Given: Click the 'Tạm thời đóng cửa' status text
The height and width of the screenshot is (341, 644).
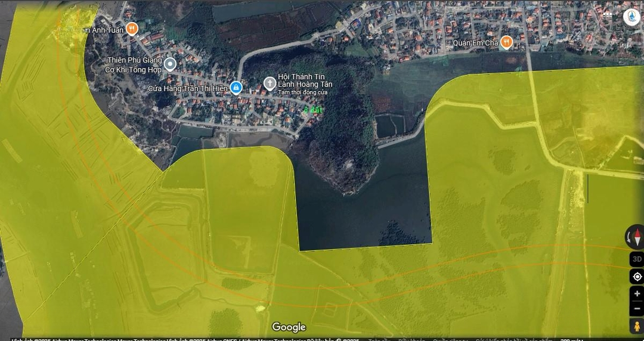Looking at the screenshot, I should [303, 92].
